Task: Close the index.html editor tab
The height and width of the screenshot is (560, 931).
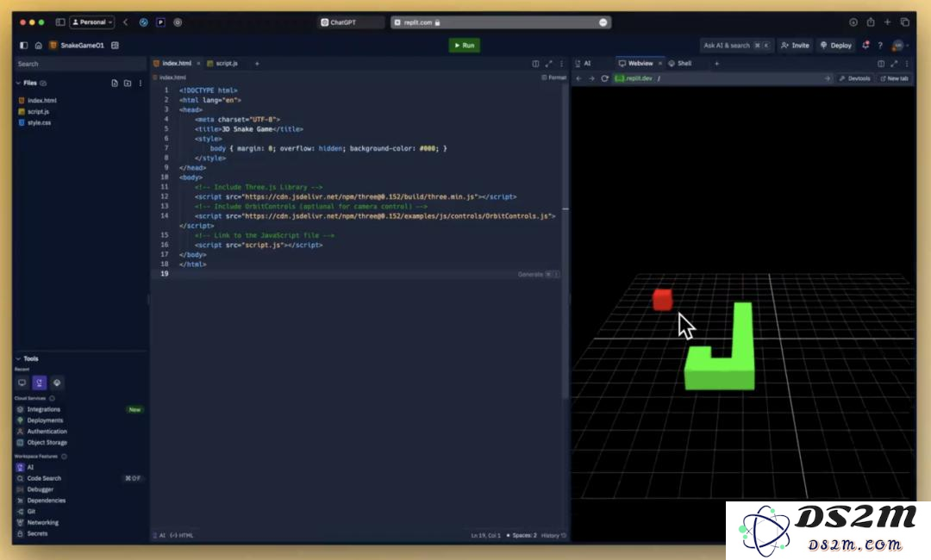Action: click(198, 64)
